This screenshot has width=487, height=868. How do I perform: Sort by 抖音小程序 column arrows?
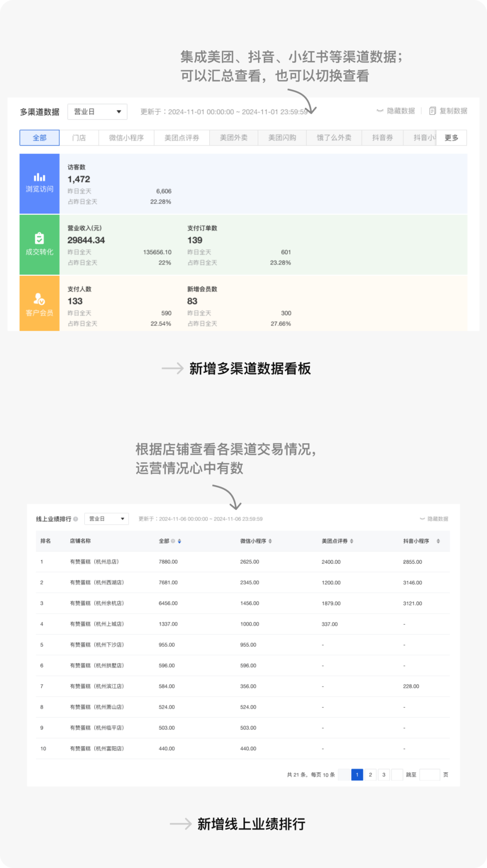coord(438,541)
